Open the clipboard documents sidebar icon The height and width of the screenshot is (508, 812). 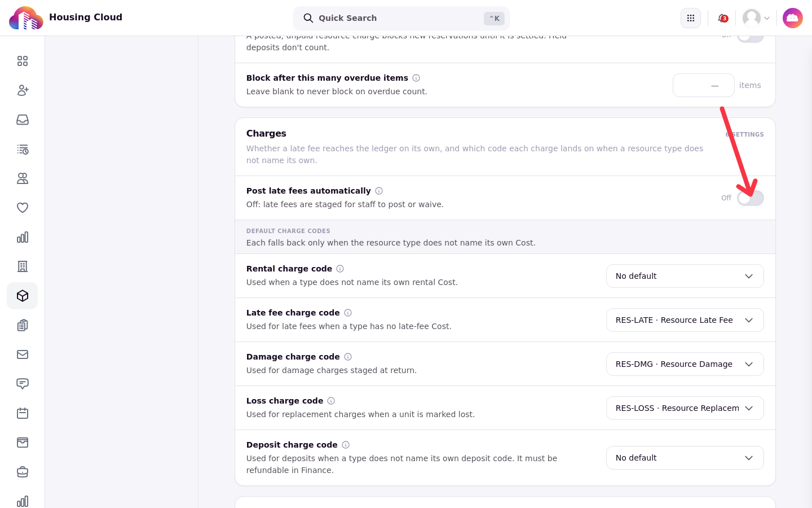[23, 325]
